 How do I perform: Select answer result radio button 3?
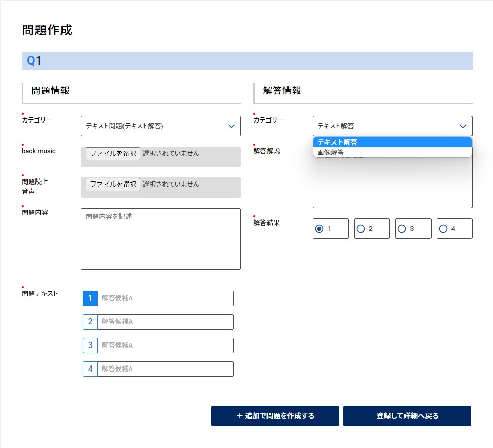pyautogui.click(x=402, y=229)
